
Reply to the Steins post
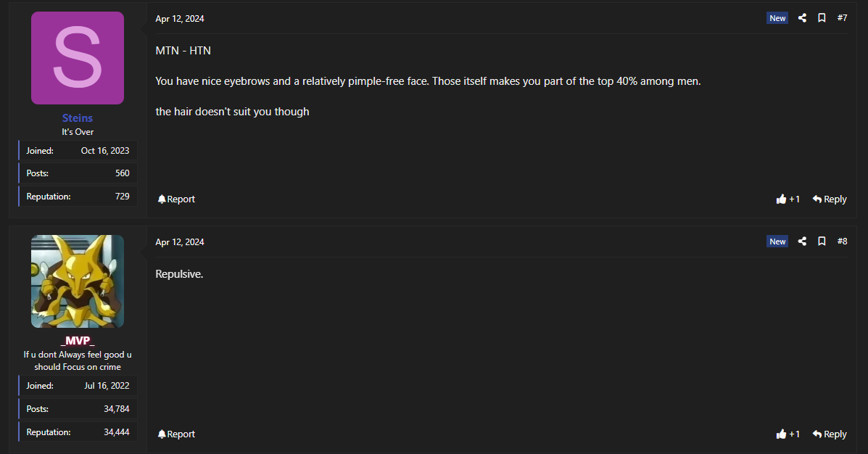coord(830,199)
